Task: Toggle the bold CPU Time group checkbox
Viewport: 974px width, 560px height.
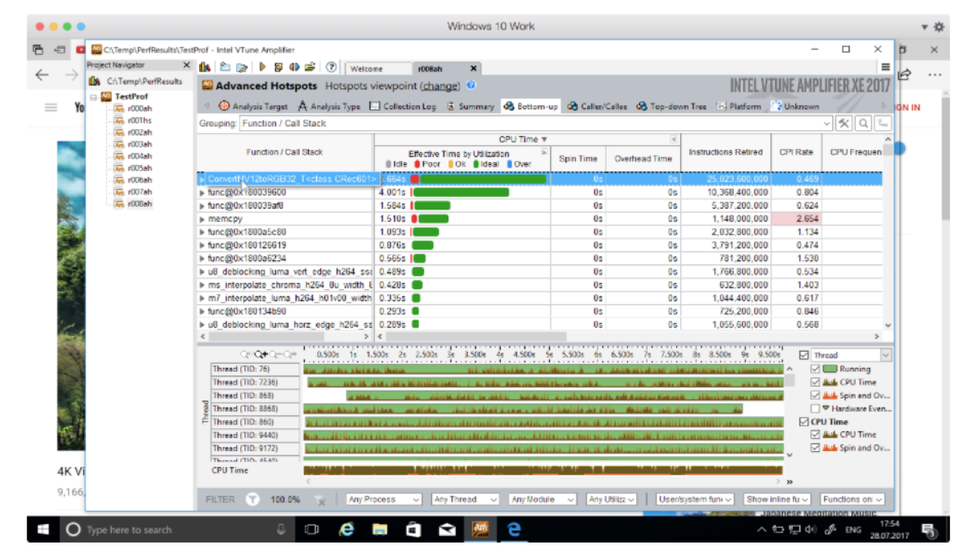Action: point(804,422)
